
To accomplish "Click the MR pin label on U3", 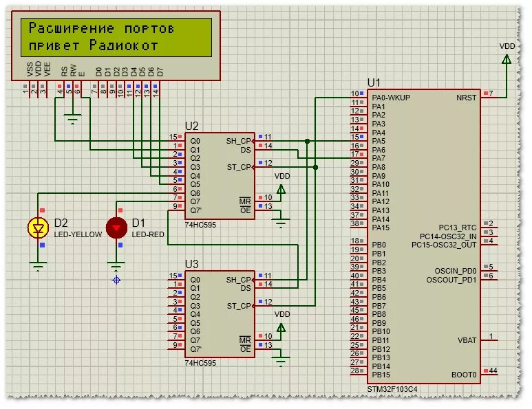I will click(245, 340).
